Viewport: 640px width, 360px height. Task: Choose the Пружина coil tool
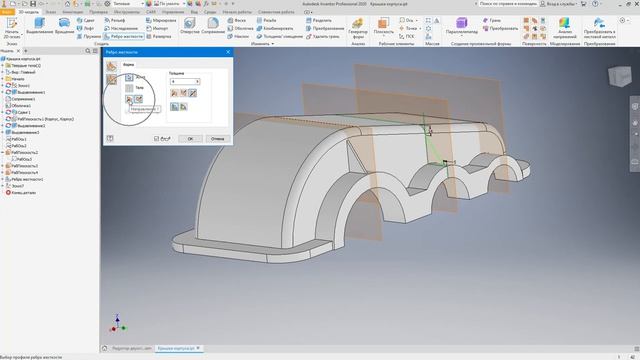coord(89,36)
